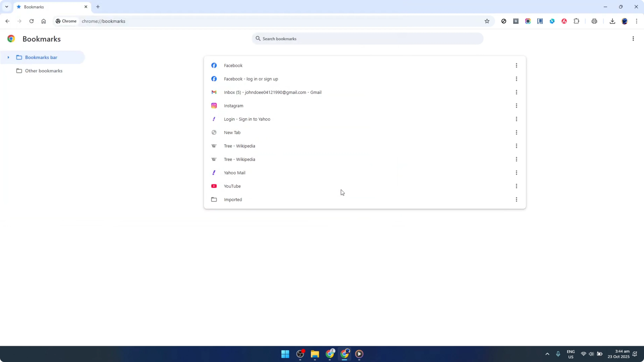This screenshot has height=362, width=644.
Task: Open more actions for Facebook bookmark
Action: pyautogui.click(x=516, y=65)
